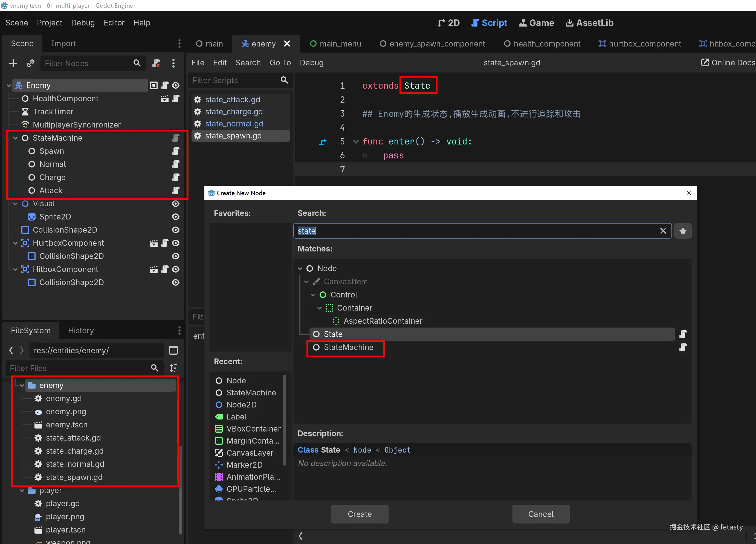This screenshot has height=544, width=756.
Task: Toggle visibility of Sprite2D node
Action: [176, 217]
